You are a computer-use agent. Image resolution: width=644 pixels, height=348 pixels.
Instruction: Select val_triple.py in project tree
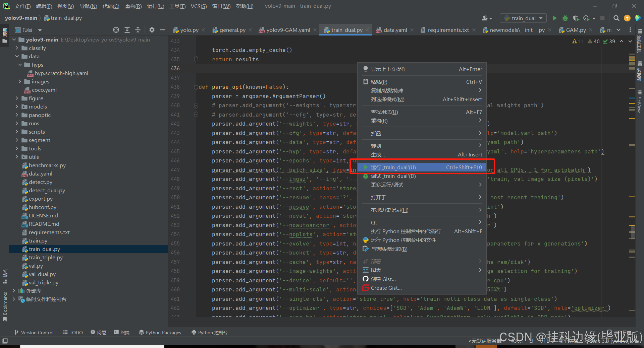coord(43,282)
